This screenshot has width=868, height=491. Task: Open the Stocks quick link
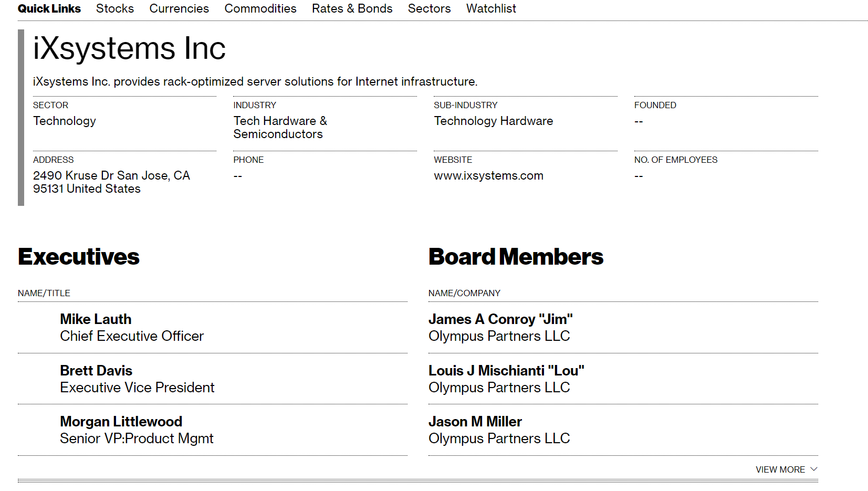pos(114,8)
